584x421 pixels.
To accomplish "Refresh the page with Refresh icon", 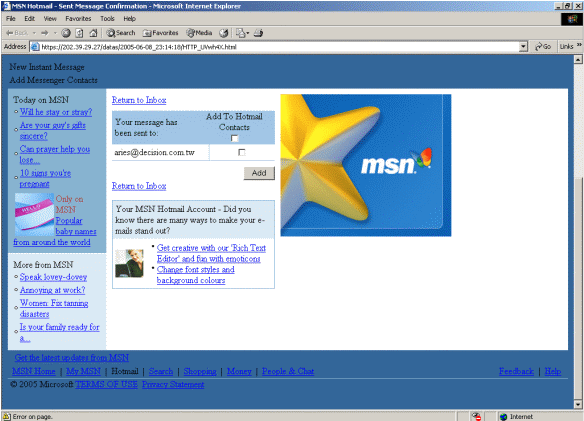I will [x=79, y=33].
